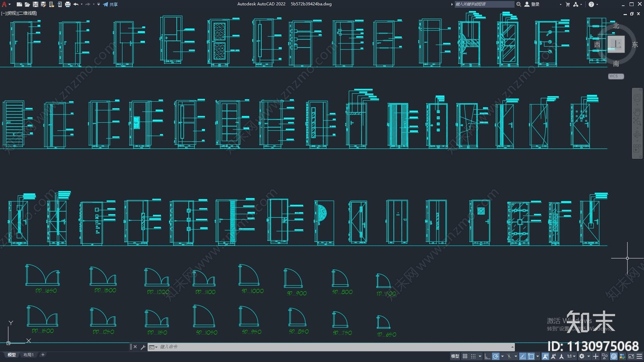Image resolution: width=644 pixels, height=362 pixels.
Task: Expand the AutoCAD application menu
Action: 4,4
